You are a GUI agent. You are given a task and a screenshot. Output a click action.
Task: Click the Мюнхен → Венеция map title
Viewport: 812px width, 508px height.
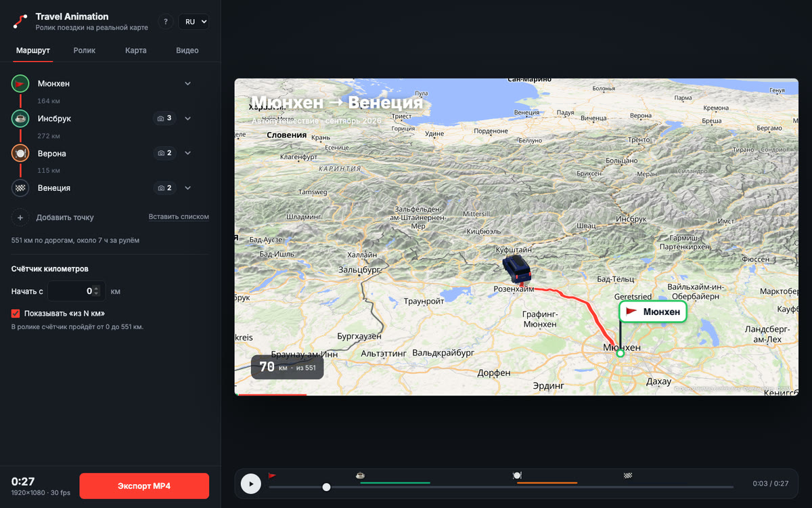coord(337,103)
